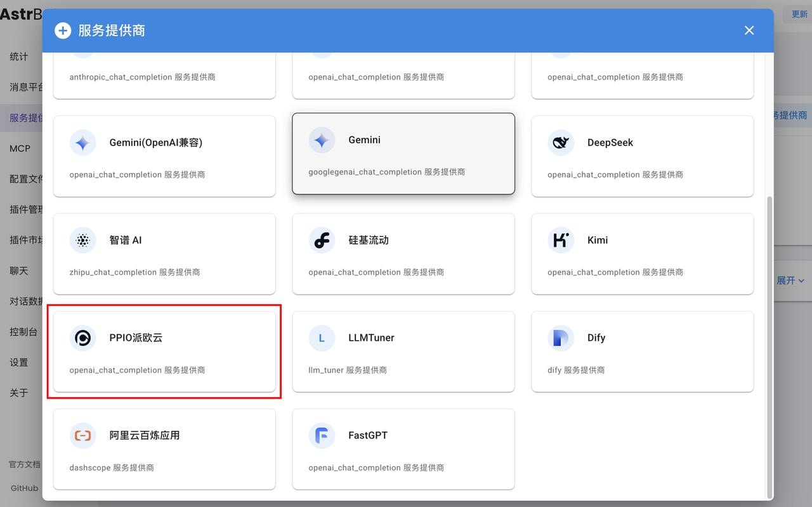Click the Dify logo icon
Image resolution: width=812 pixels, height=507 pixels.
click(x=561, y=338)
